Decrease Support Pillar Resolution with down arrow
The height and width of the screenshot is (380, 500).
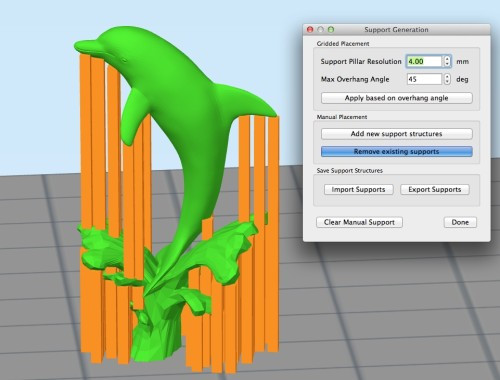pyautogui.click(x=447, y=64)
